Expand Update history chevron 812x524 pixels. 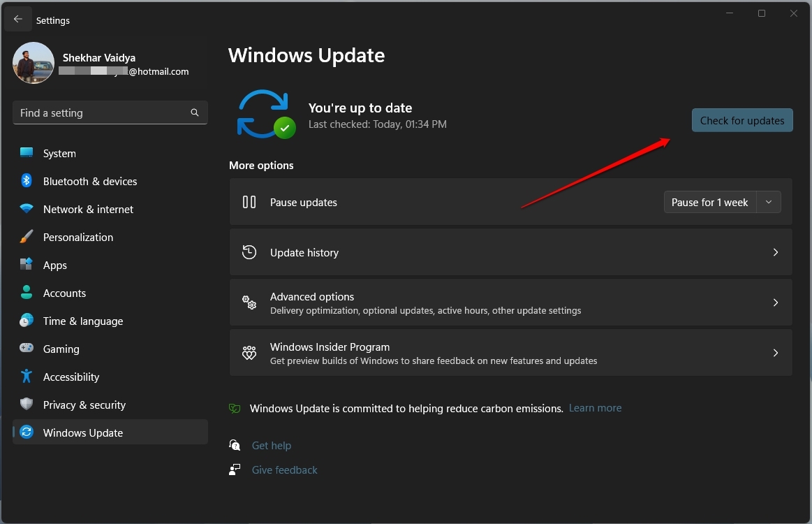[x=775, y=252]
